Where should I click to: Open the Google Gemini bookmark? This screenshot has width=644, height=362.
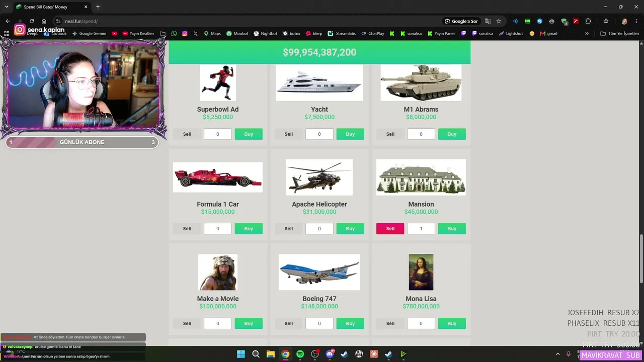point(89,34)
